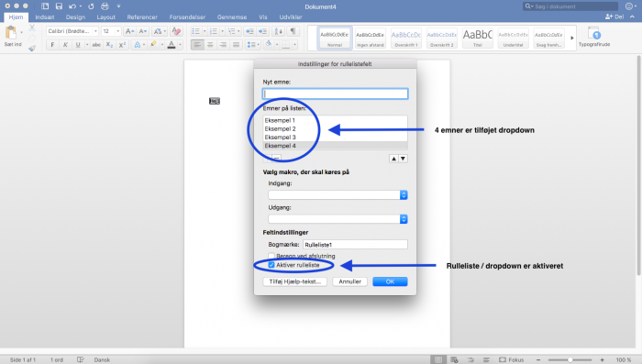This screenshot has width=642, height=364.
Task: Left-align text in ribbon
Action: [x=197, y=45]
